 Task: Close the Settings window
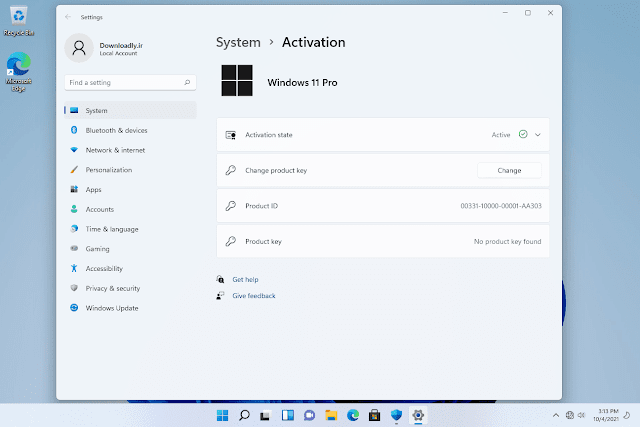pos(550,13)
